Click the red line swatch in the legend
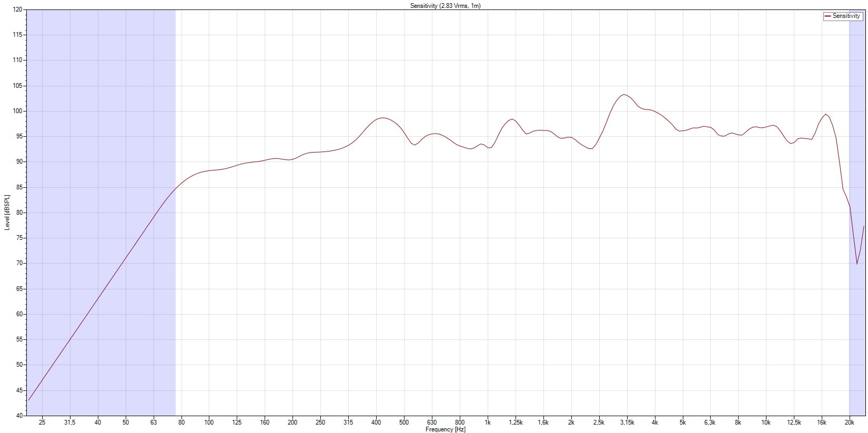The width and height of the screenshot is (868, 433). 827,16
